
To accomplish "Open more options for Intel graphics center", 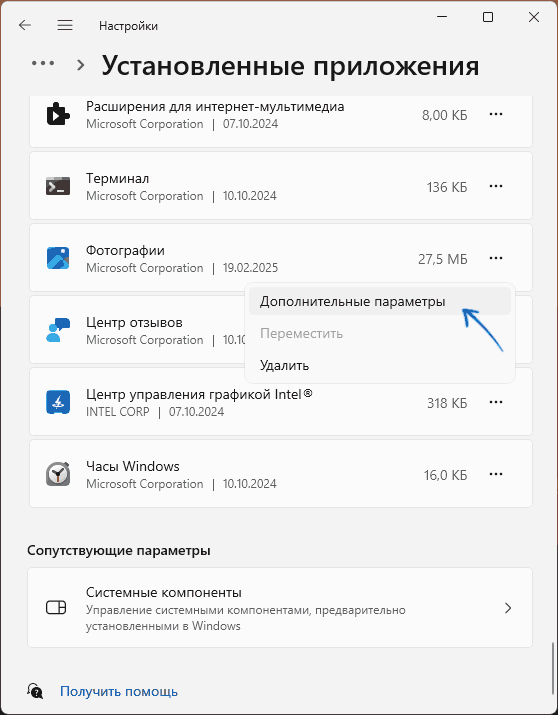I will pos(496,403).
